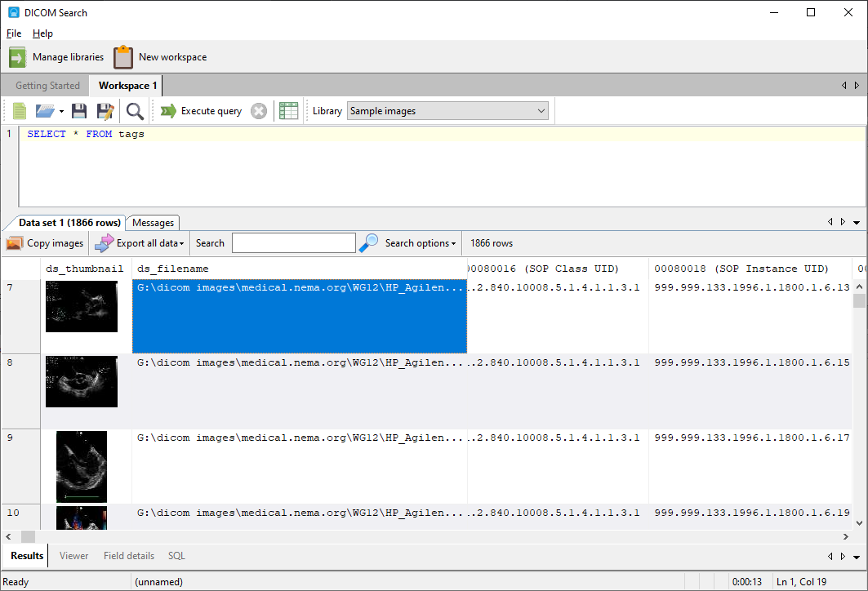Viewport: 868px width, 591px height.
Task: Open a query file using folder icon
Action: point(45,110)
